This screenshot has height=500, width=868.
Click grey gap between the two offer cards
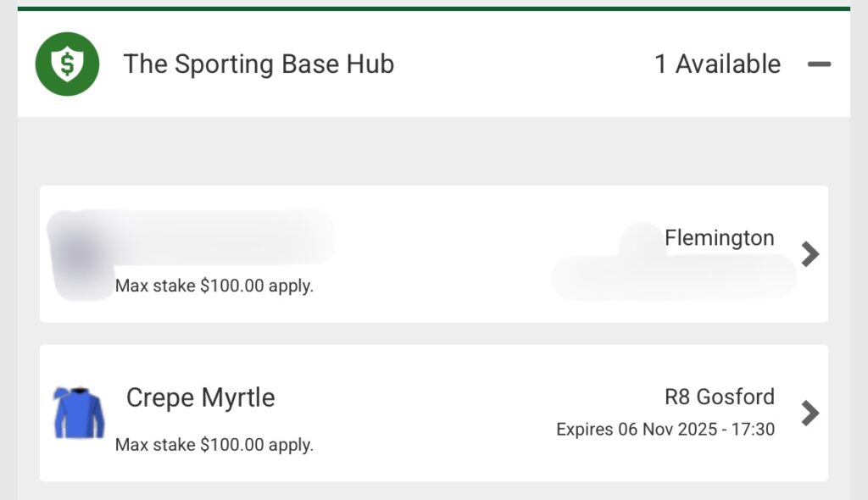tap(434, 333)
